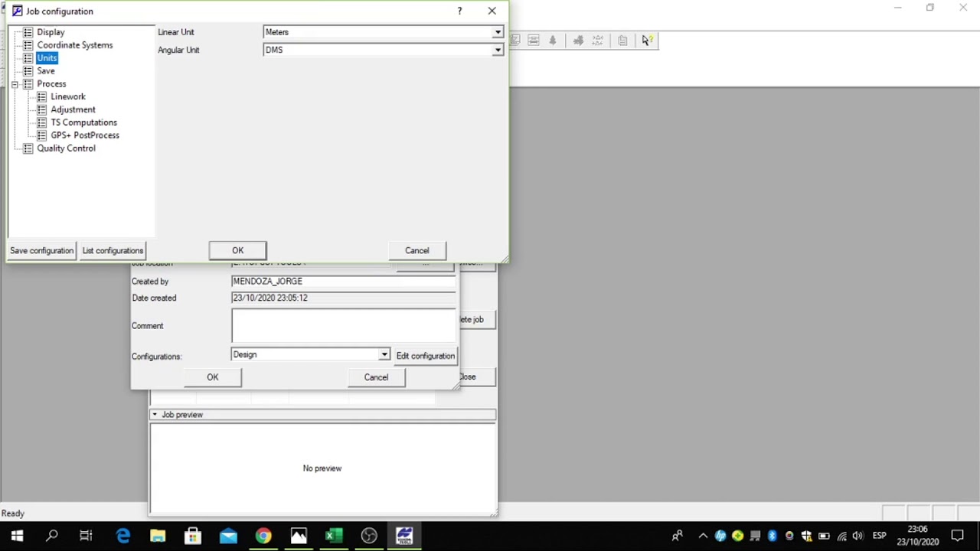Select Coordinate Systems in the tree
Viewport: 980px width, 551px height.
(74, 45)
